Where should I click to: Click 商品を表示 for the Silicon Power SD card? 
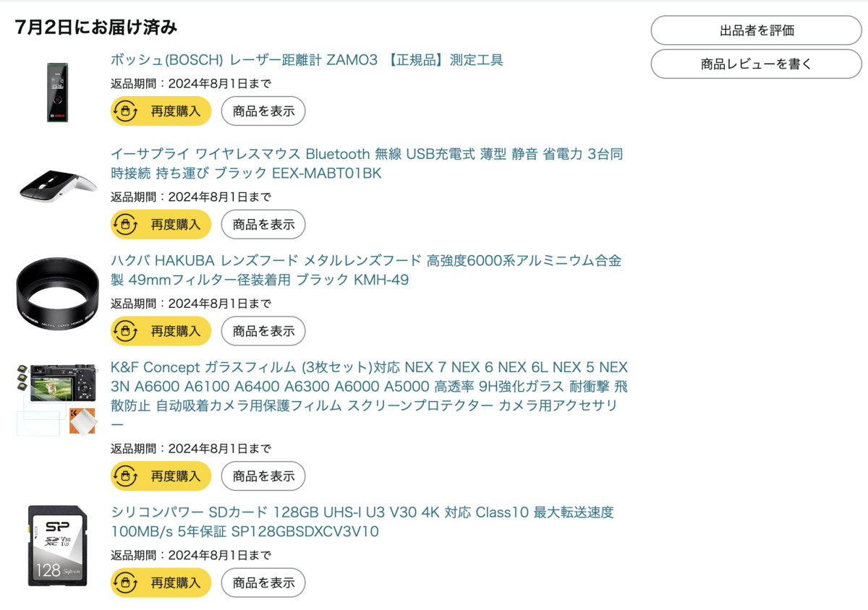[x=263, y=583]
